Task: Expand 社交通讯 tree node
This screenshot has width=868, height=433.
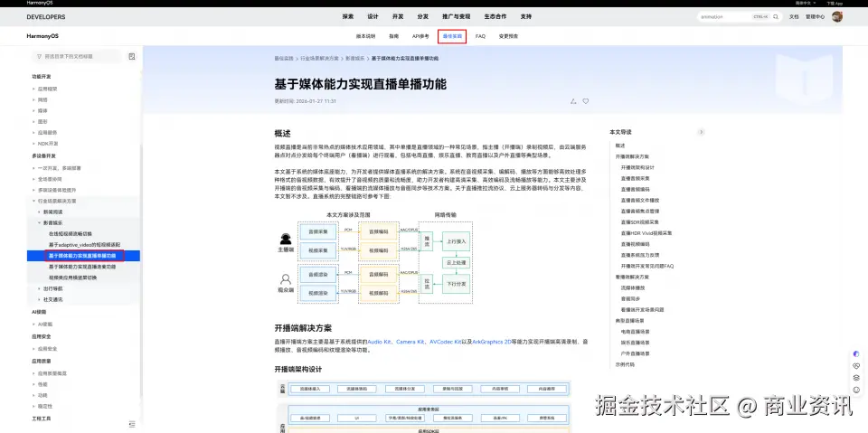Action: coord(39,299)
